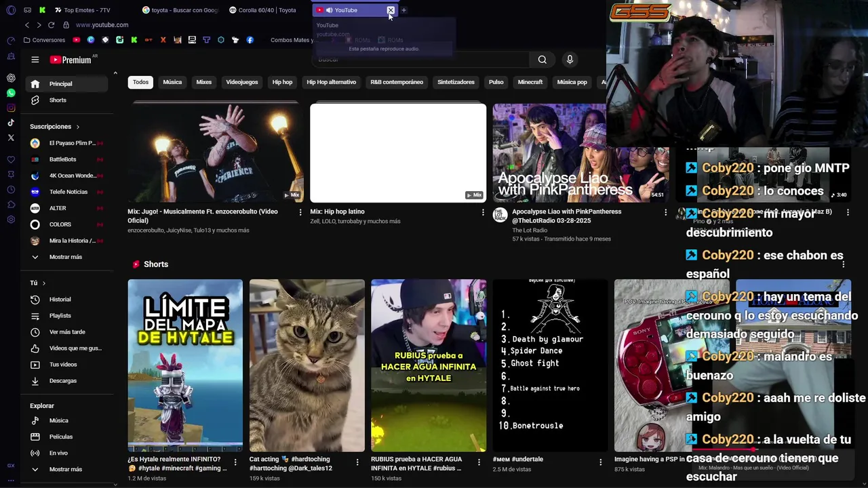Open the Facebook bookmark icon

click(250, 40)
